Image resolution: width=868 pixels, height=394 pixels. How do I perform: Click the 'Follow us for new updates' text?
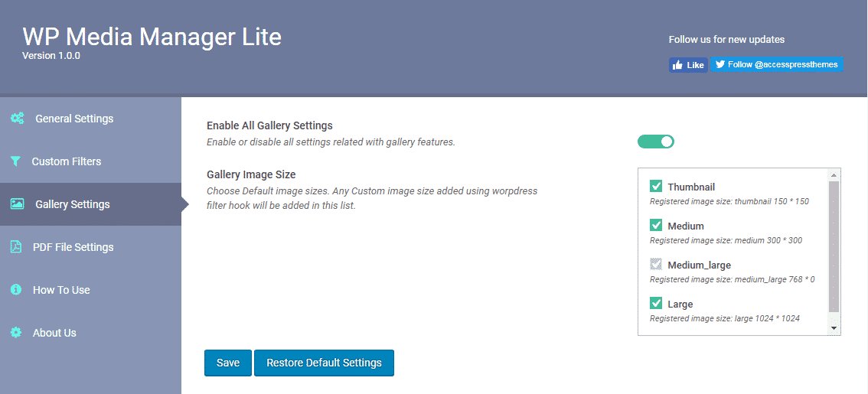coord(726,39)
